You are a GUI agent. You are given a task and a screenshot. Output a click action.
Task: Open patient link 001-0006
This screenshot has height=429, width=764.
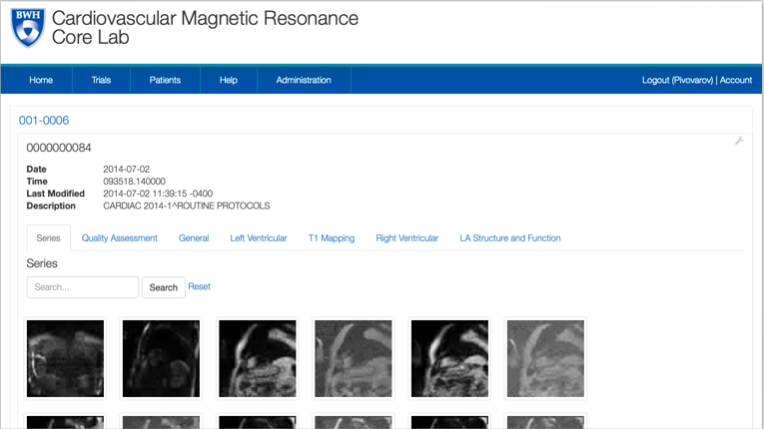click(44, 120)
